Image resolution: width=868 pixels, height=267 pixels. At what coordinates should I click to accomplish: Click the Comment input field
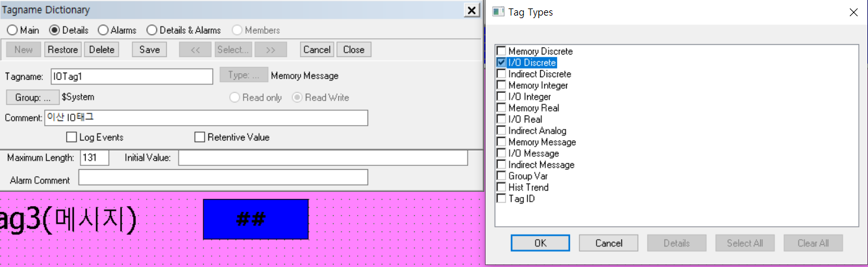(206, 118)
